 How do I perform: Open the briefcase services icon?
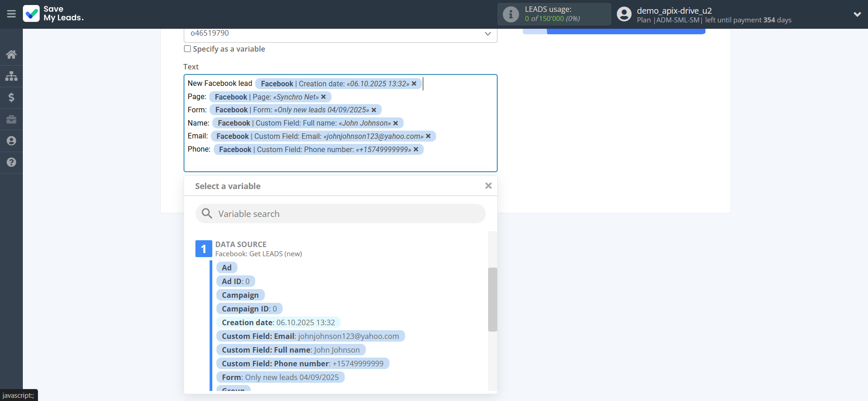(11, 119)
